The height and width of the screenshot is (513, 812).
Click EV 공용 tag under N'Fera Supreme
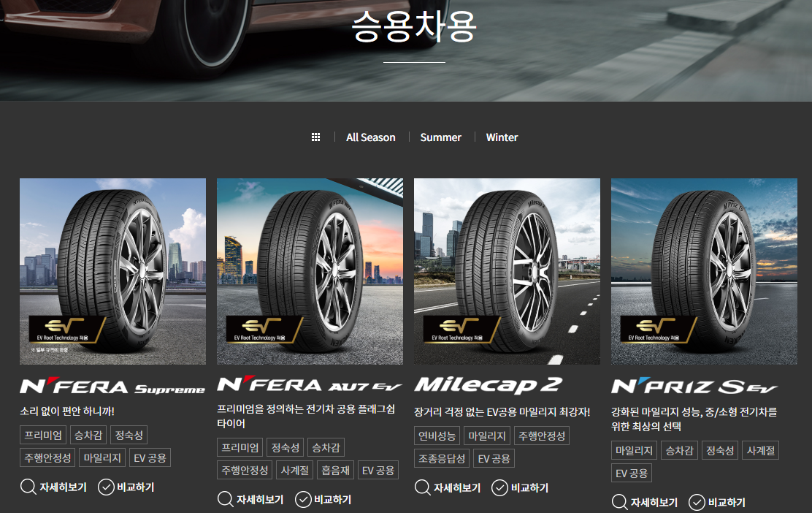[x=150, y=457]
